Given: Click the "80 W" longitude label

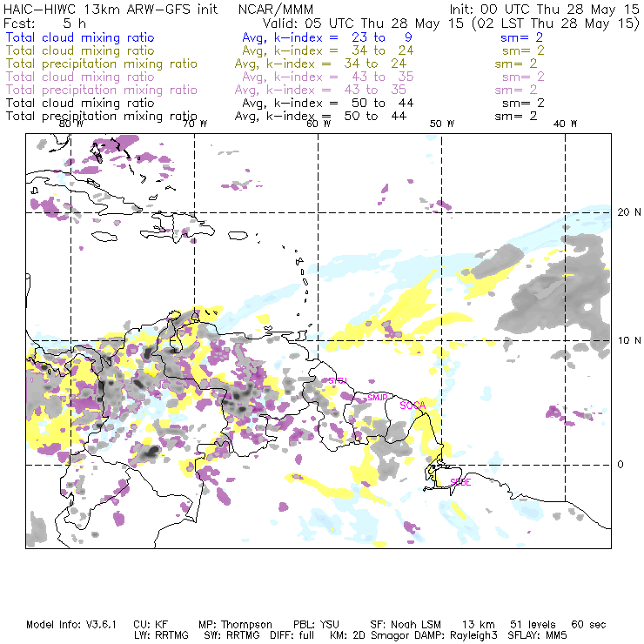Looking at the screenshot, I should click(71, 124).
